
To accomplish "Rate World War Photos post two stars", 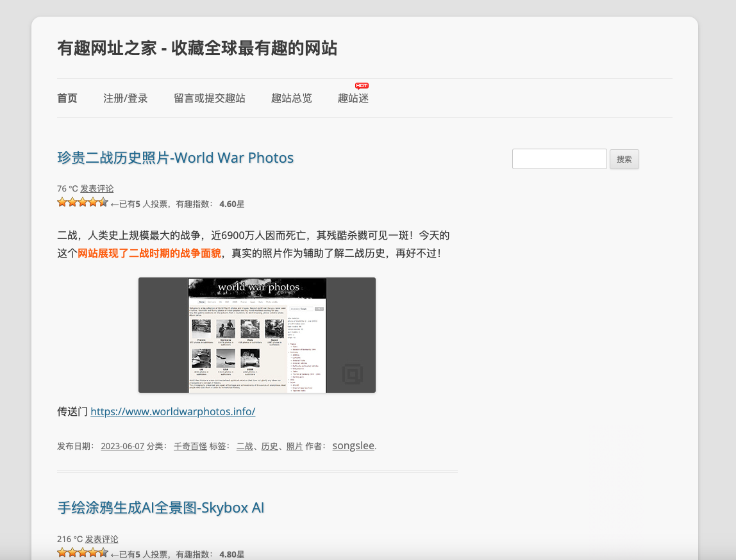I will (x=72, y=202).
